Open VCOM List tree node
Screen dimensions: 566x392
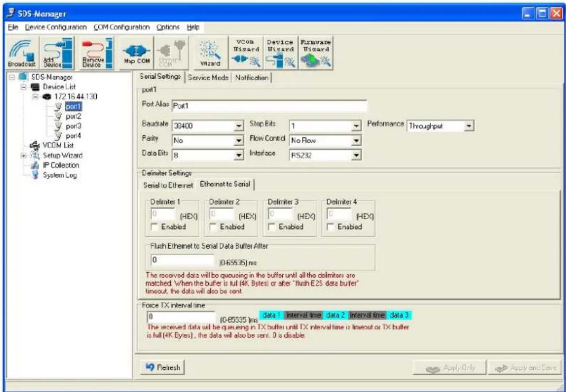point(58,145)
